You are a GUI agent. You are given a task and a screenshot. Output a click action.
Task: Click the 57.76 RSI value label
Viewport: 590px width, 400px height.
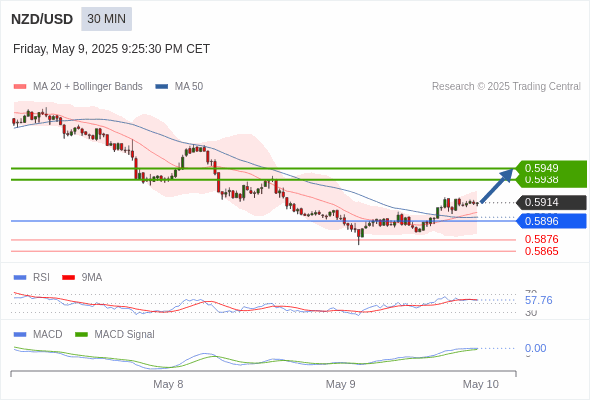(x=538, y=300)
